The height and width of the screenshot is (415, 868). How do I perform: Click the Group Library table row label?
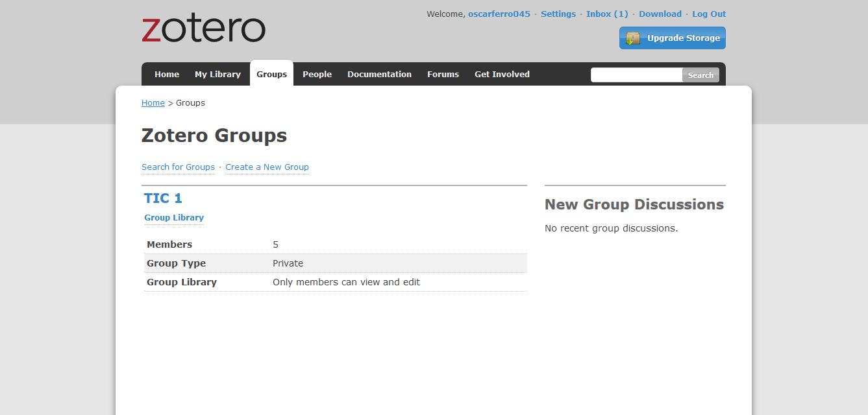182,282
